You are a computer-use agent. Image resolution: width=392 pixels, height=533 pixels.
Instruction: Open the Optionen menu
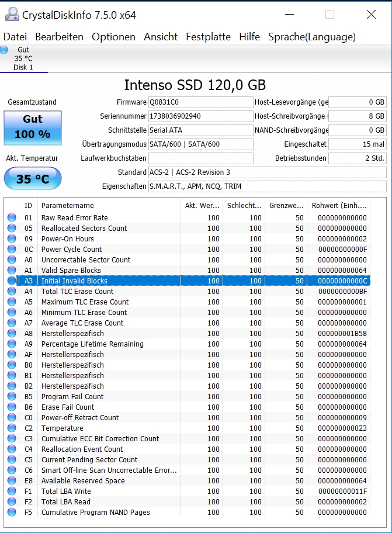113,37
